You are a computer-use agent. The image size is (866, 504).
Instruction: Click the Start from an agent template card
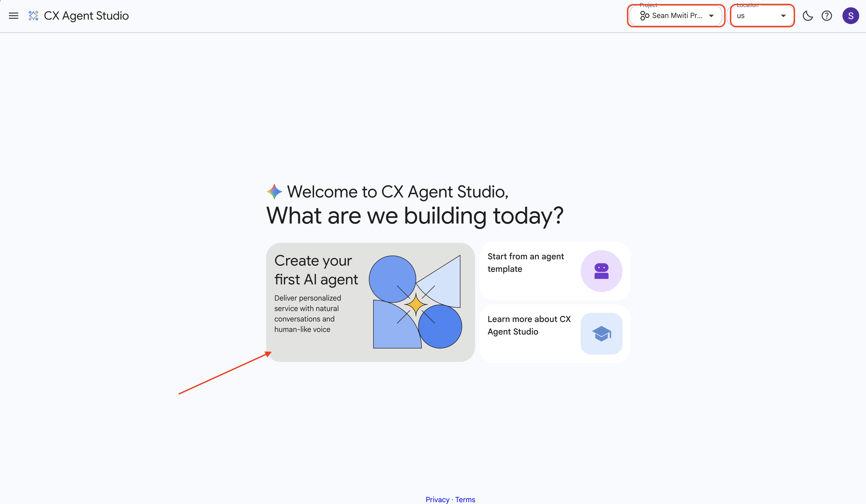point(555,271)
